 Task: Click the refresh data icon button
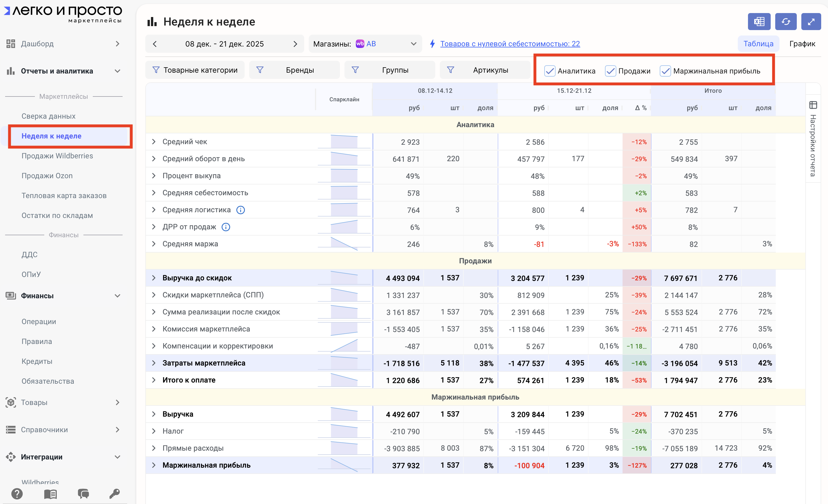786,22
